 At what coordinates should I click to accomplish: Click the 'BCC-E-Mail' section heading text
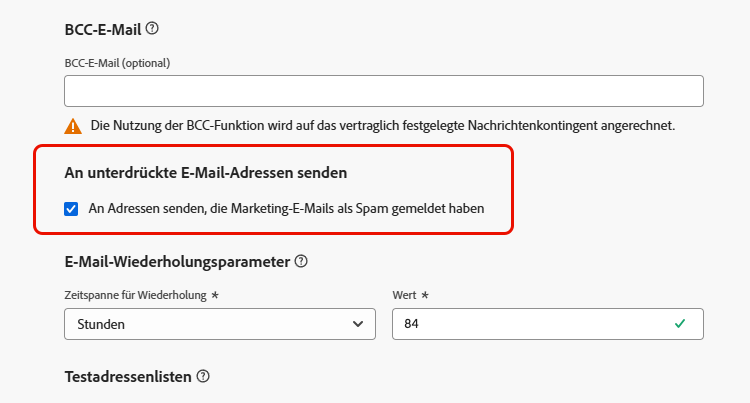point(103,30)
